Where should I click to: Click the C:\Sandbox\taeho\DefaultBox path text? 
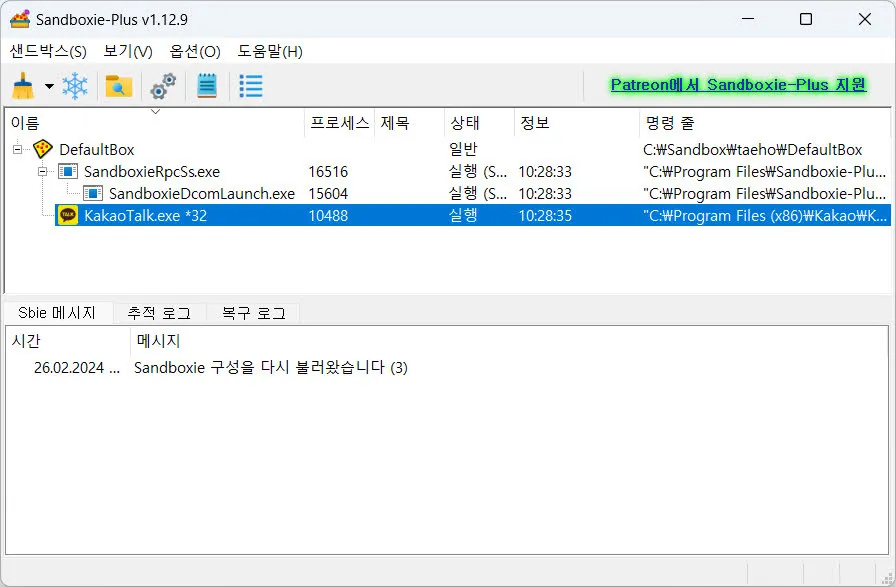coord(752,150)
